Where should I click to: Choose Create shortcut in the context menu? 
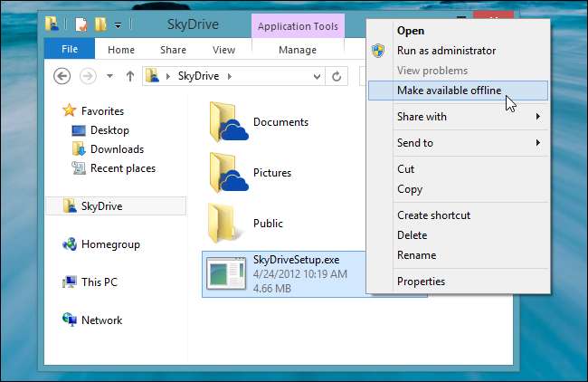click(458, 215)
